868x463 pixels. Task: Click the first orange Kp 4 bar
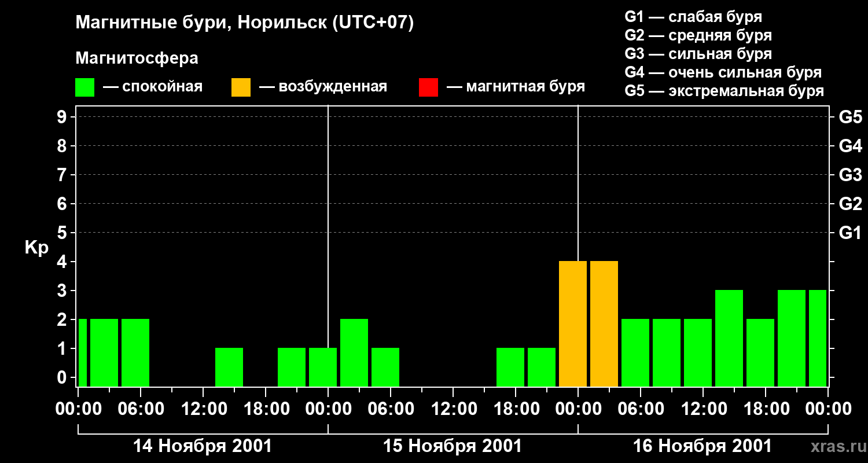[x=573, y=324]
